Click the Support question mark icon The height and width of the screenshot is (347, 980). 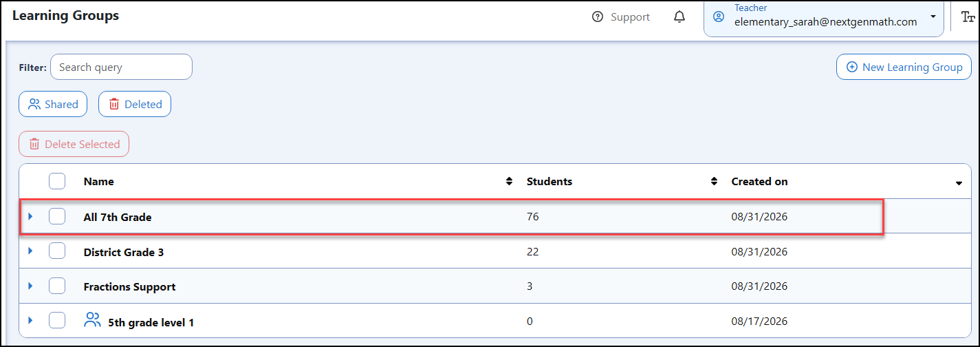[x=598, y=17]
